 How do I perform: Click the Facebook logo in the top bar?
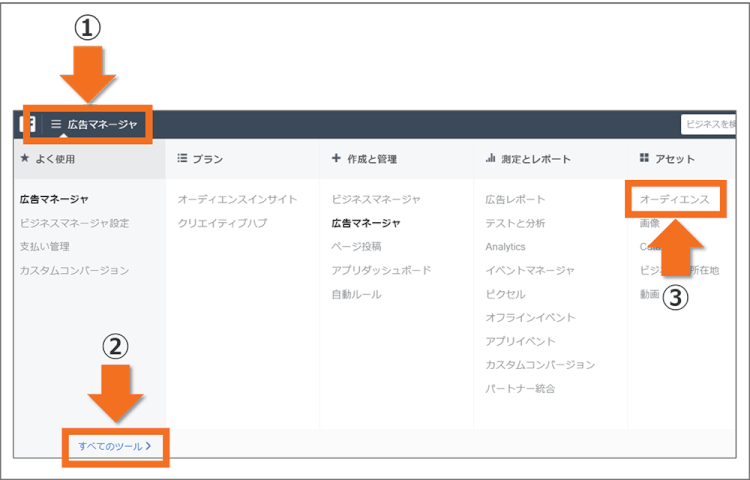click(27, 123)
